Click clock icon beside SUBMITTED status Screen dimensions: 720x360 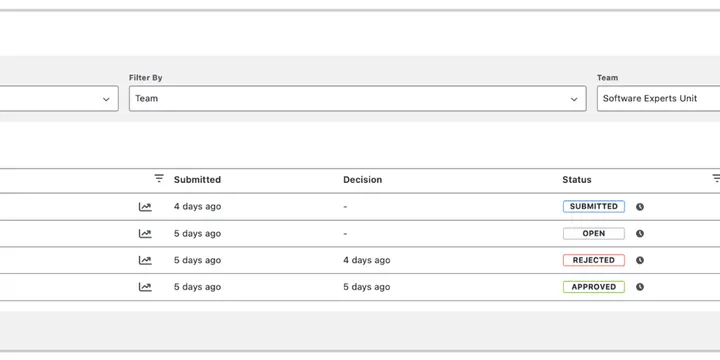coord(640,207)
